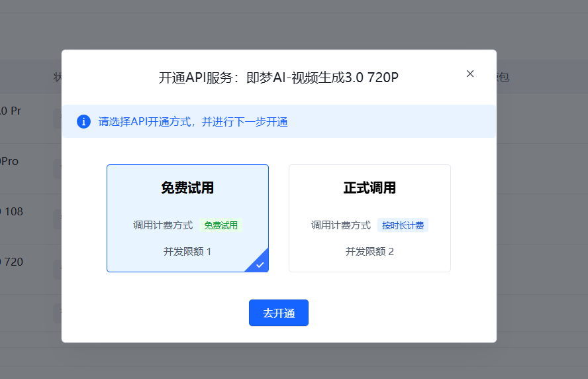Click 调用计费方式 label in 正式调用 card

click(x=341, y=225)
